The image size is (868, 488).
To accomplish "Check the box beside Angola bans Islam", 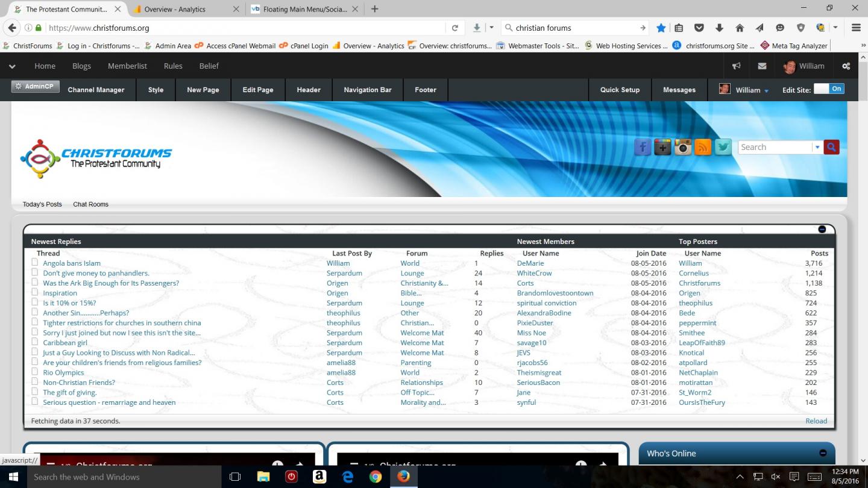I will coord(35,263).
